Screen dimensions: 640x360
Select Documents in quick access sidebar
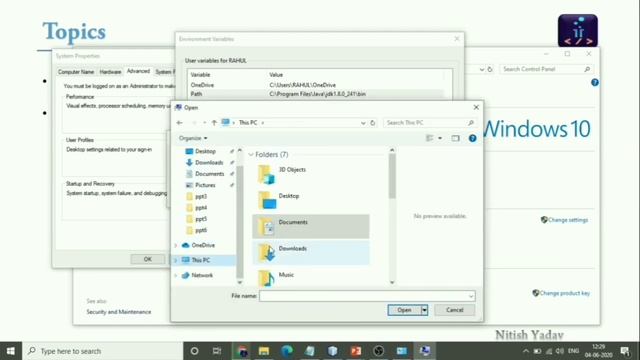tap(209, 174)
